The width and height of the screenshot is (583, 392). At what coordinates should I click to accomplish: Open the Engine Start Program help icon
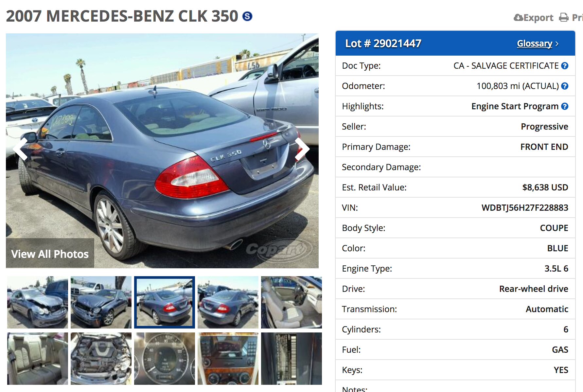pos(565,106)
